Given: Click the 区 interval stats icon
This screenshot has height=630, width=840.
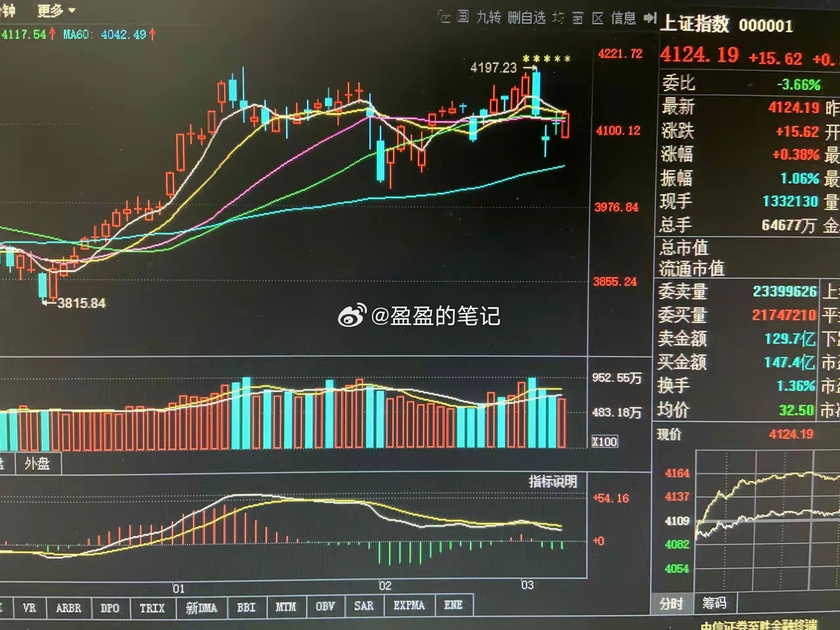Looking at the screenshot, I should (597, 18).
